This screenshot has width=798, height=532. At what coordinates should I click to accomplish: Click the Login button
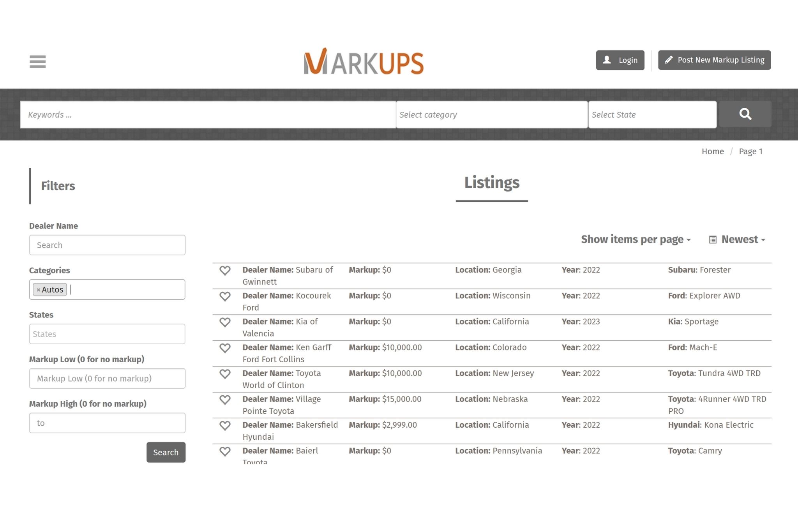point(620,60)
